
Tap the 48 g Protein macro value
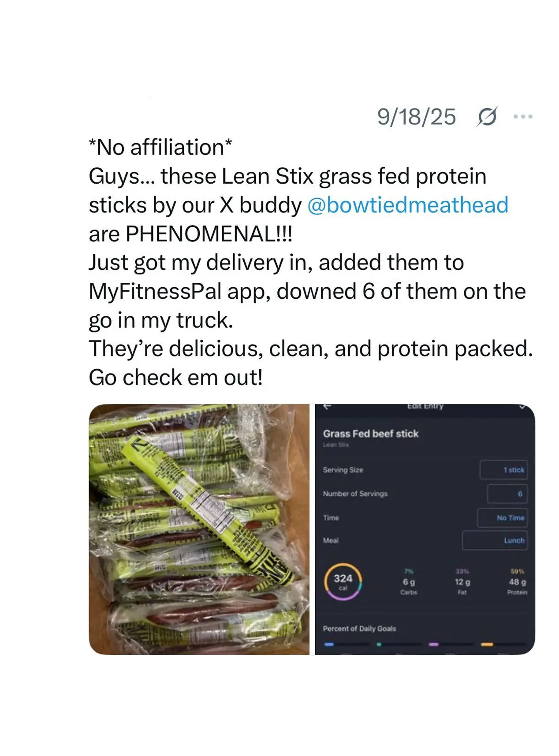tap(517, 582)
